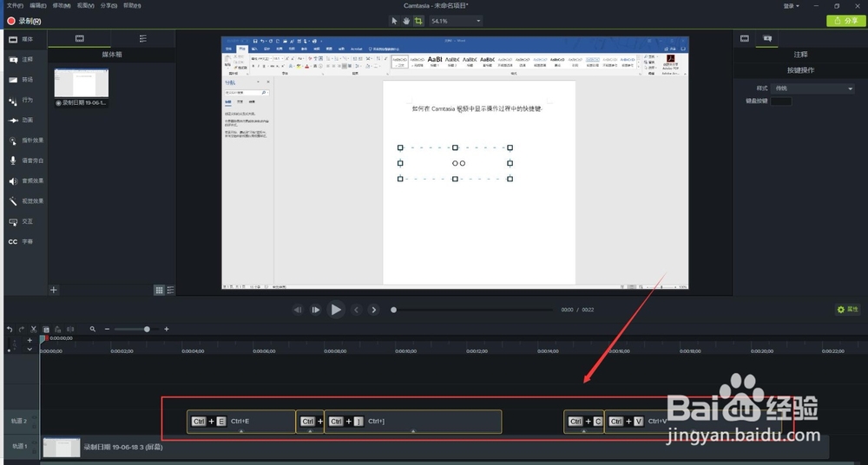Jump to the next clip marker

point(373,310)
